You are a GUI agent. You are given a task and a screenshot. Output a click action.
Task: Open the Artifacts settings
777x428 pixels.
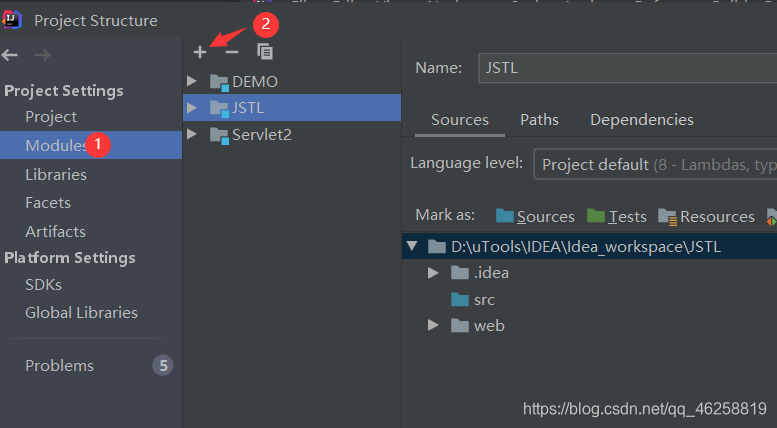tap(56, 231)
